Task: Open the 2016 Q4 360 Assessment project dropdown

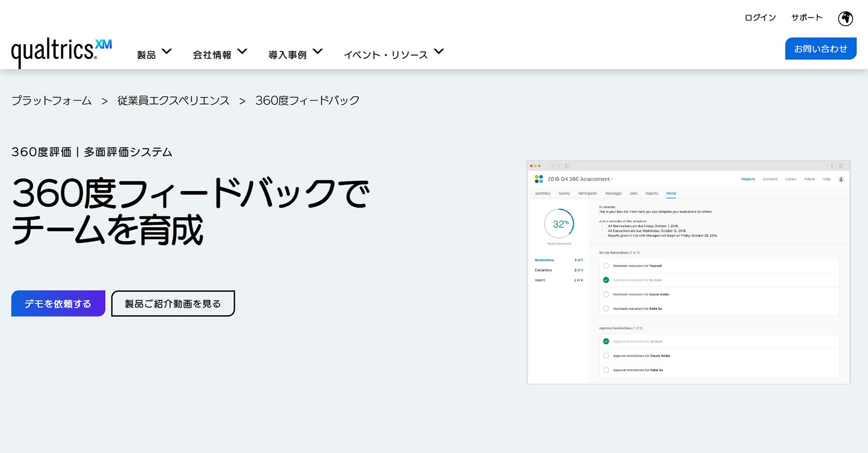Action: pyautogui.click(x=612, y=179)
